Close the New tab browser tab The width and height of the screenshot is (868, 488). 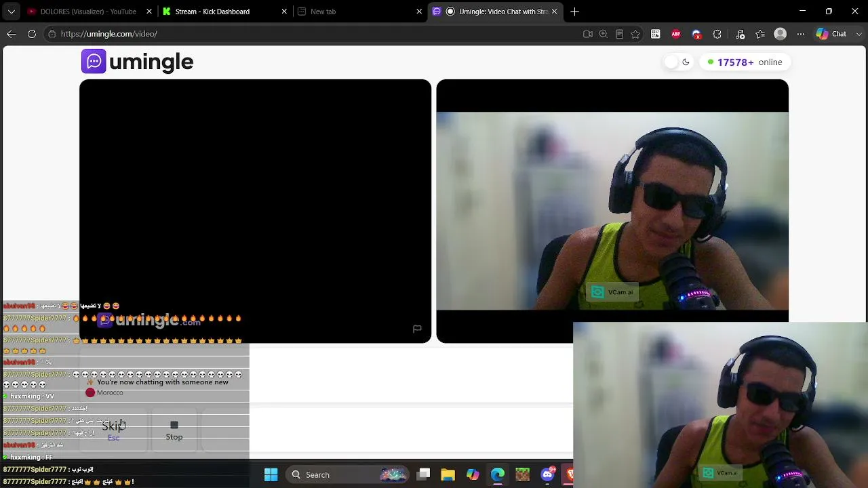[x=419, y=12]
